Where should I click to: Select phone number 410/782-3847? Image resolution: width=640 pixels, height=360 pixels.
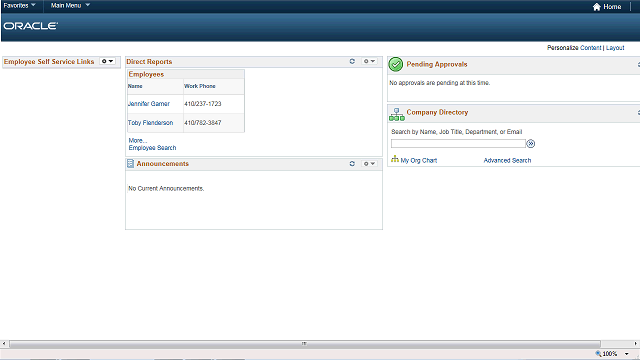click(202, 123)
